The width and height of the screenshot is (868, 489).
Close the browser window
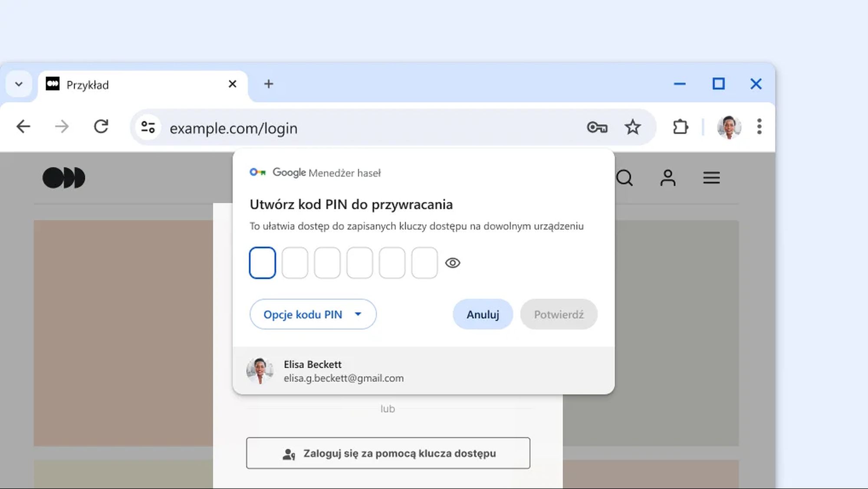click(756, 84)
